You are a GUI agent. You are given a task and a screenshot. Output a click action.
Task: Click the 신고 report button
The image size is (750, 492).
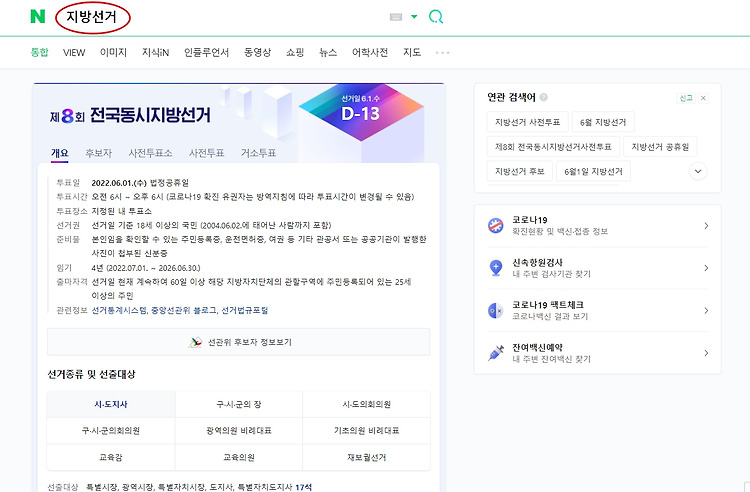(686, 98)
